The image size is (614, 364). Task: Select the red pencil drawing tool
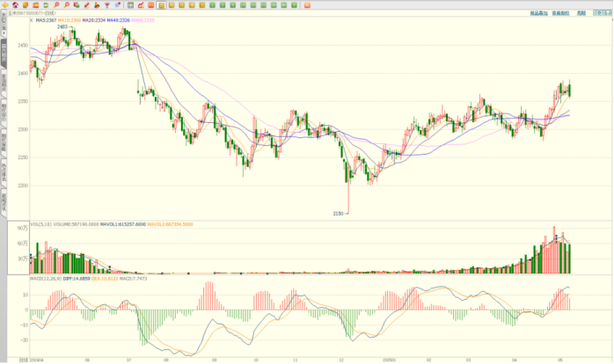tap(85, 4)
